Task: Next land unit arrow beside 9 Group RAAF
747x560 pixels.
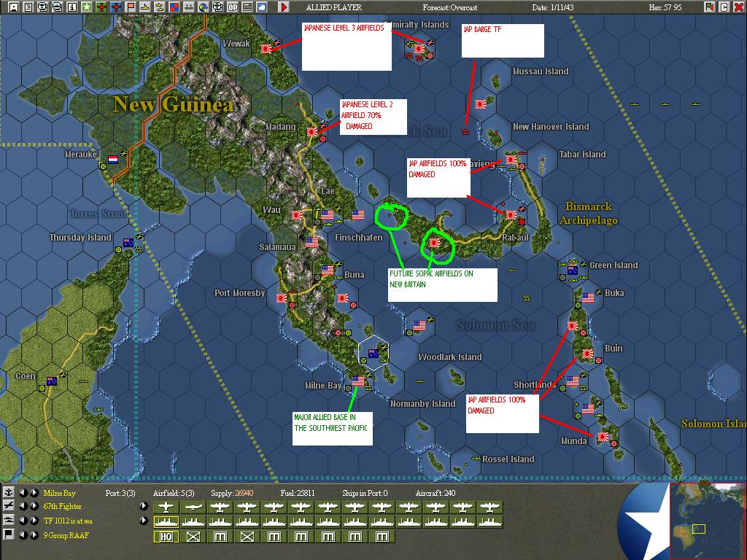Action: point(34,534)
